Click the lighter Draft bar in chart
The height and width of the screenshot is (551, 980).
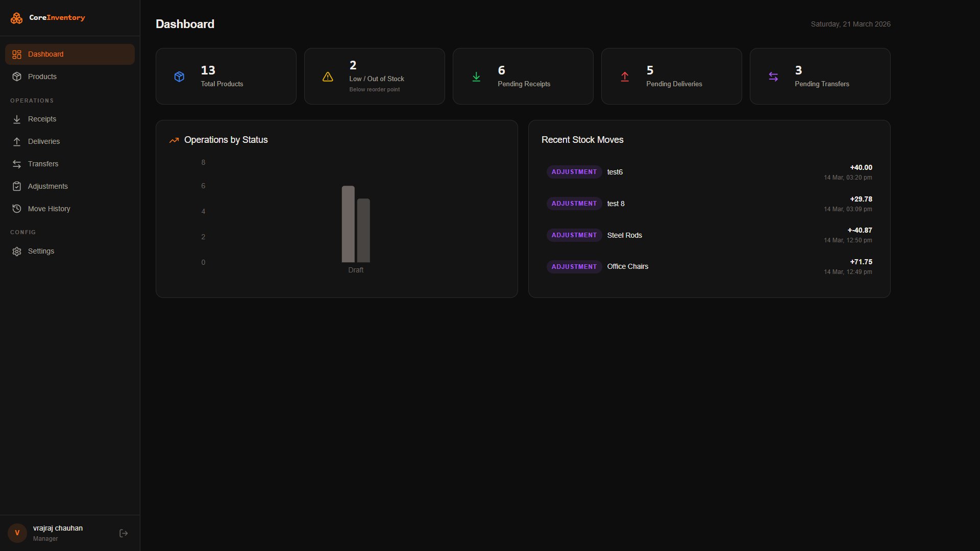point(348,224)
